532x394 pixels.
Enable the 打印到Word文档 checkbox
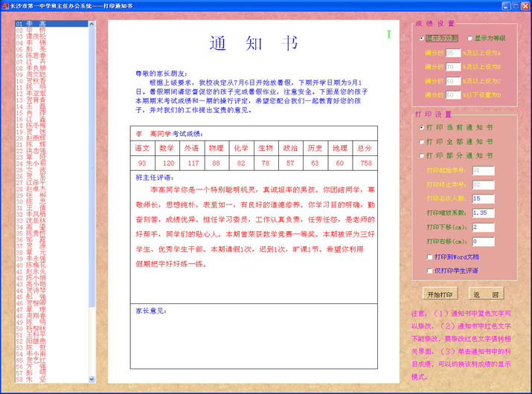pos(429,256)
